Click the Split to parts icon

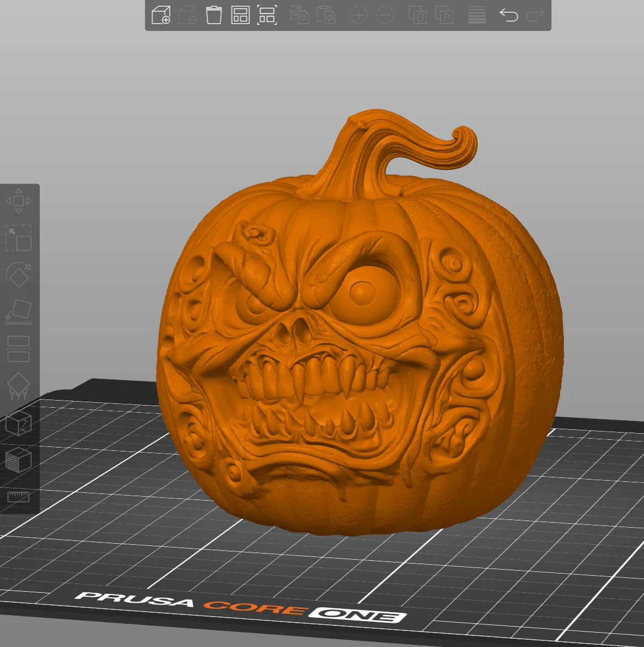[444, 15]
